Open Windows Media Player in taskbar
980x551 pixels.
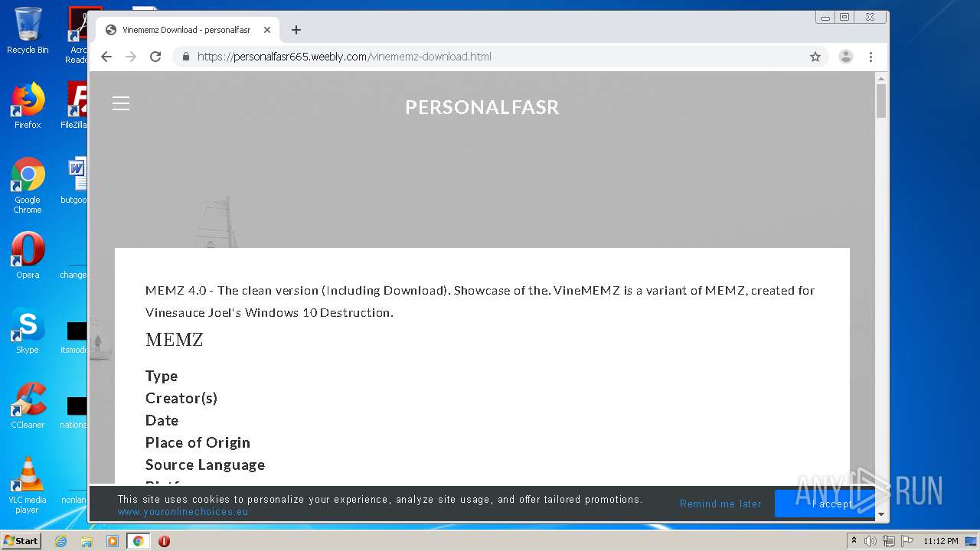[112, 541]
